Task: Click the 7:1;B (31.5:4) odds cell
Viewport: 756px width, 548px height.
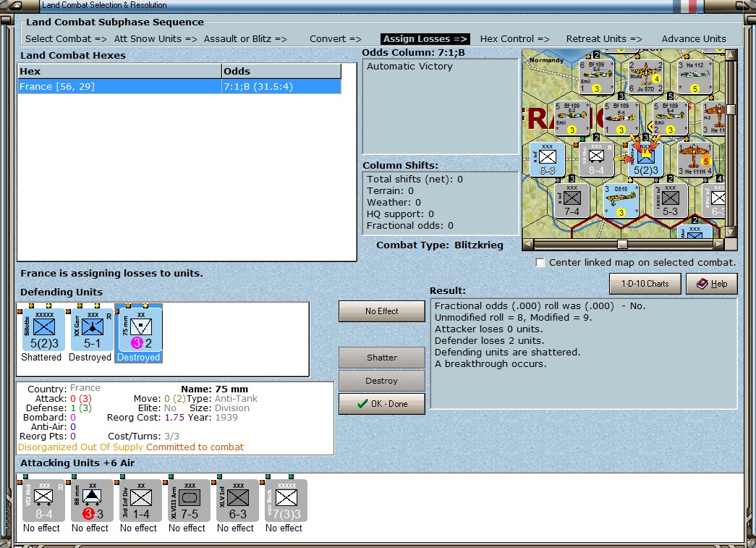Action: [281, 86]
